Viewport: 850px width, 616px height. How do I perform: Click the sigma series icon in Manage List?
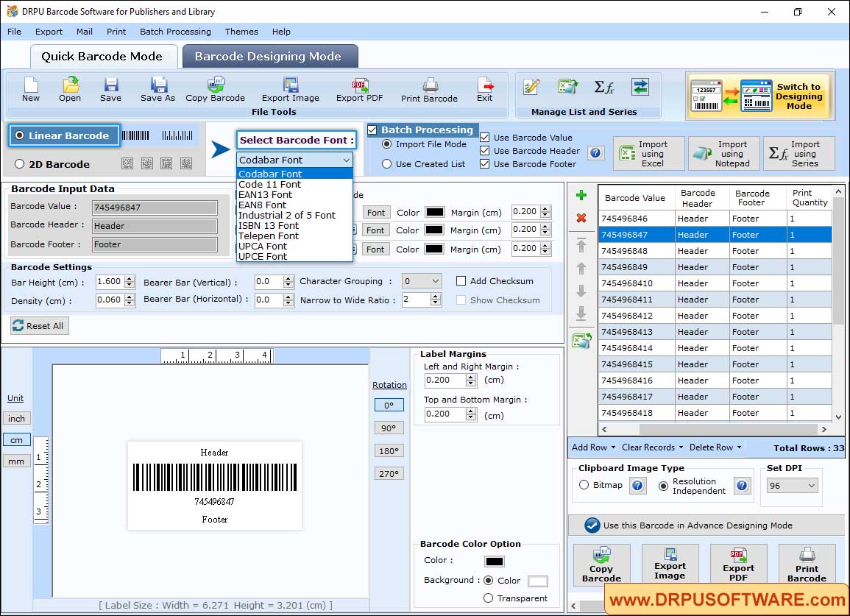604,87
